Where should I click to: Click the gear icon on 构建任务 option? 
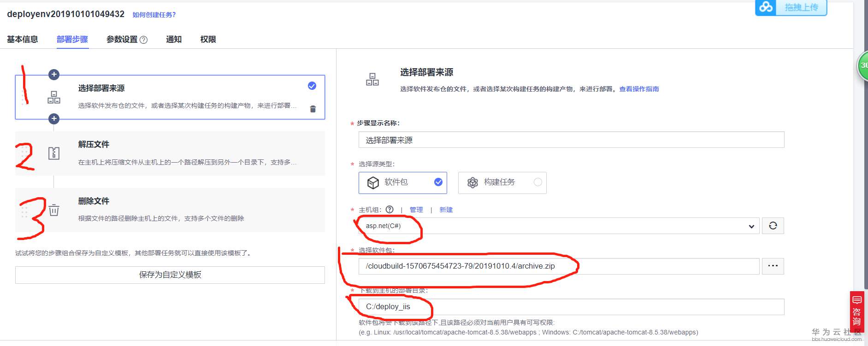click(472, 182)
